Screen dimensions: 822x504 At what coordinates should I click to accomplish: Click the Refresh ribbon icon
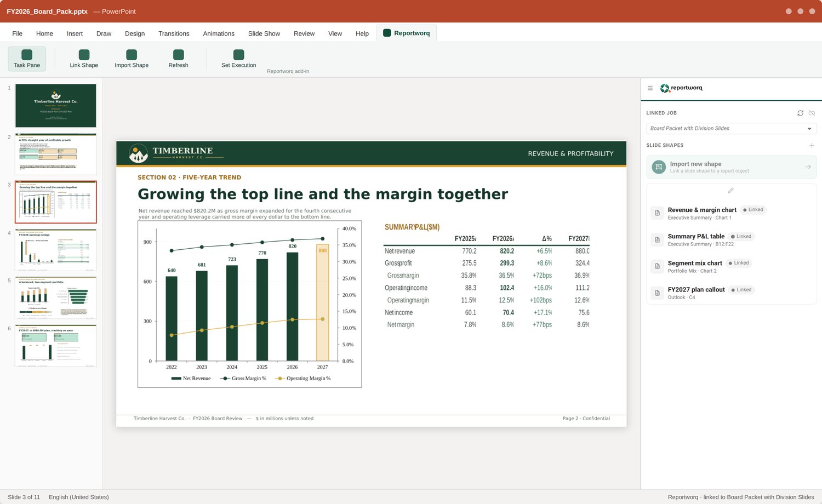pos(178,55)
